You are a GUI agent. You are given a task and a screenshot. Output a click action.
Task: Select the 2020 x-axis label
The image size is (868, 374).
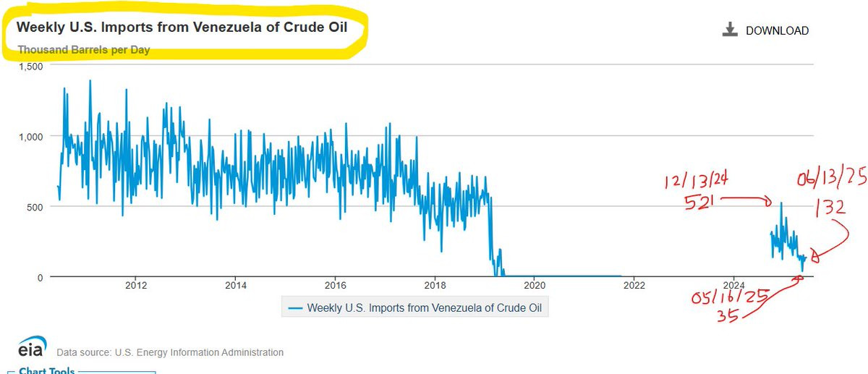tap(535, 284)
